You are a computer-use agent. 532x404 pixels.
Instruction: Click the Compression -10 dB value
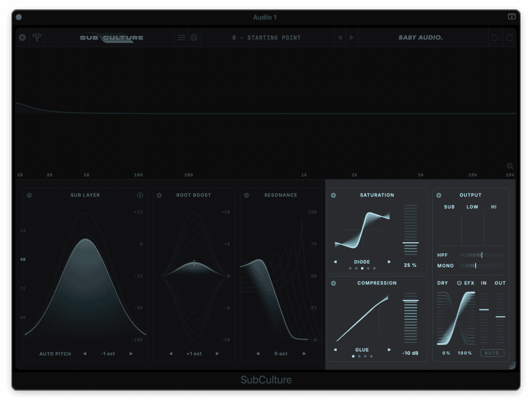[x=410, y=353]
